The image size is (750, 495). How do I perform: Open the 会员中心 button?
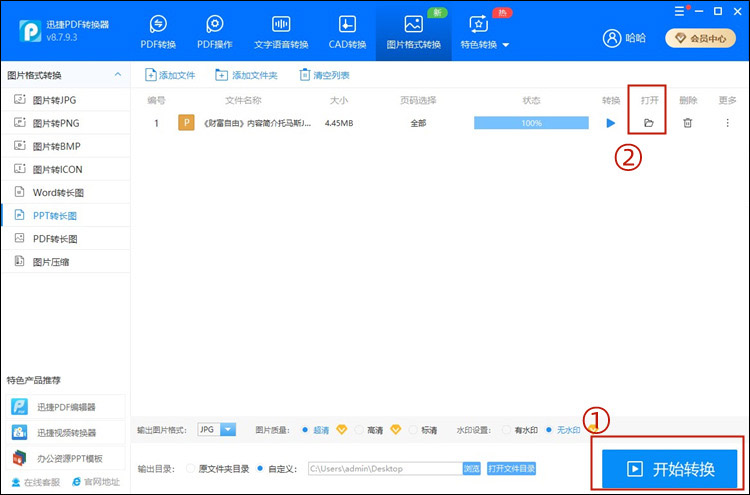[x=701, y=38]
